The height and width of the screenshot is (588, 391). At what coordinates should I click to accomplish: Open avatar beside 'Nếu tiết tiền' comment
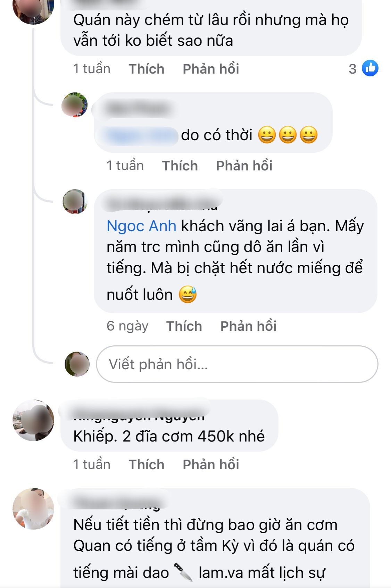[33, 509]
